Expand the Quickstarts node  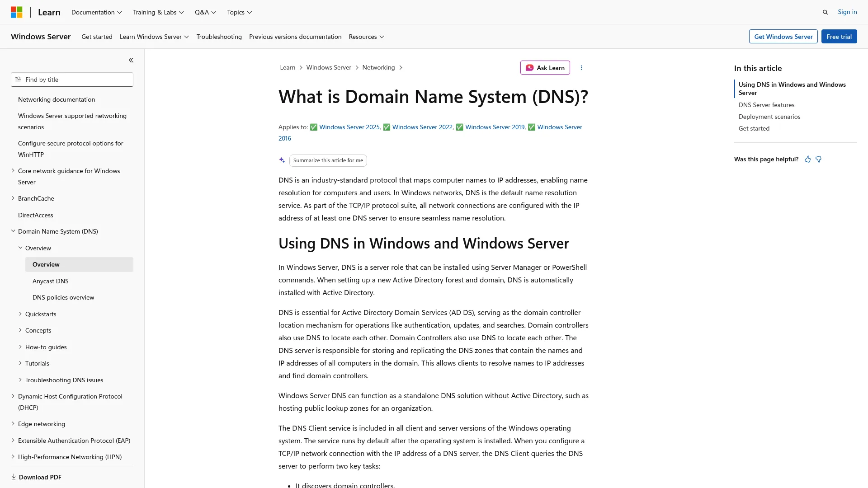20,314
